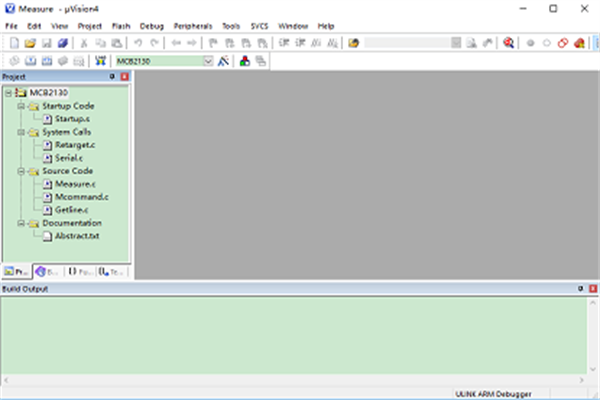
Task: Select Measure.c in the project tree
Action: [x=75, y=184]
